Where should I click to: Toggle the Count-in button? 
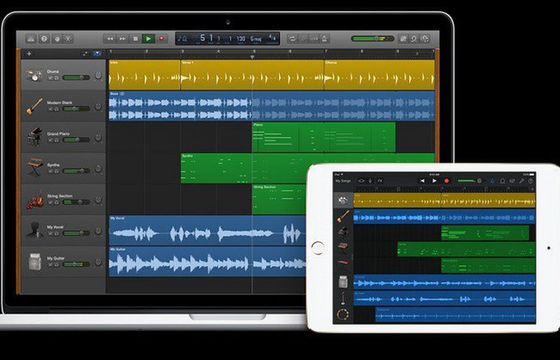coord(315,39)
